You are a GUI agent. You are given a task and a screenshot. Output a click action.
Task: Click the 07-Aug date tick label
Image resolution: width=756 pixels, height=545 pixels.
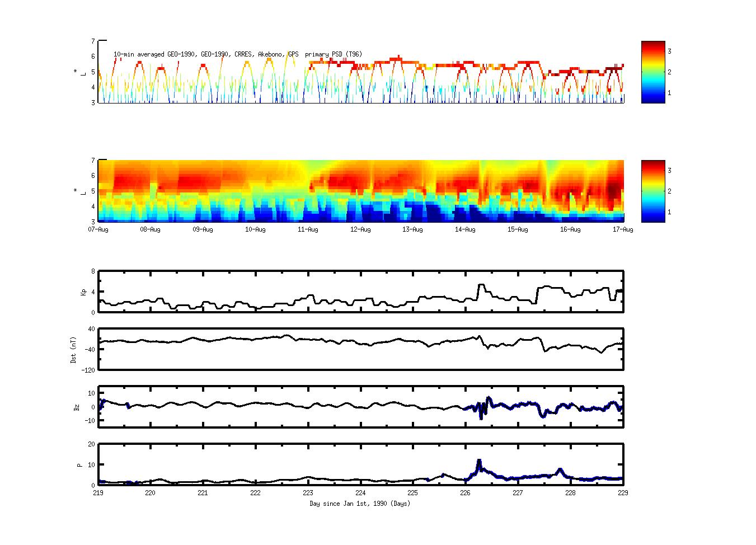pyautogui.click(x=98, y=229)
